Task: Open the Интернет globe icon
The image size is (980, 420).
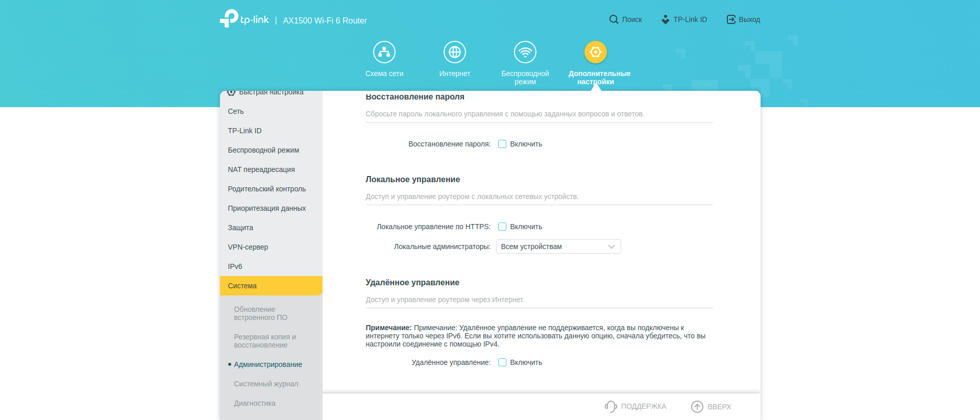Action: coord(454,52)
